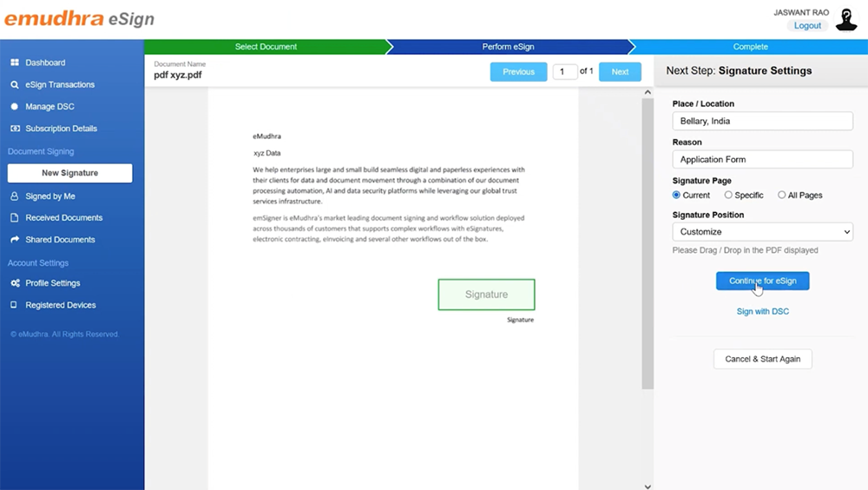Image resolution: width=868 pixels, height=490 pixels.
Task: Open Manage DSC from the sidebar
Action: click(49, 107)
